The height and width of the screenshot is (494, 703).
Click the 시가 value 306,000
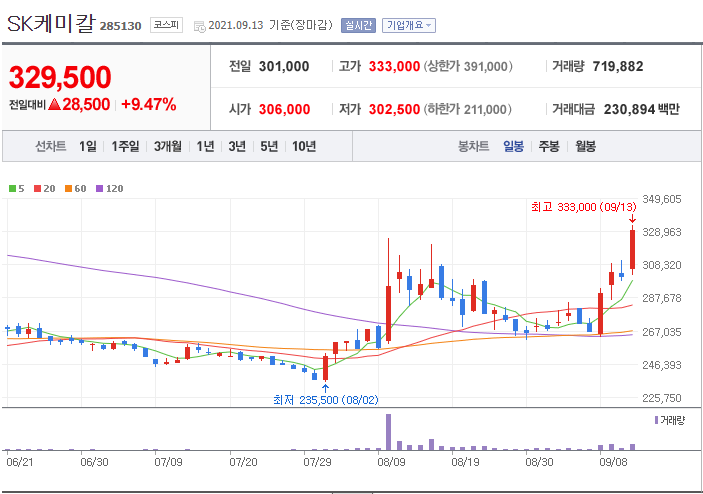click(284, 109)
